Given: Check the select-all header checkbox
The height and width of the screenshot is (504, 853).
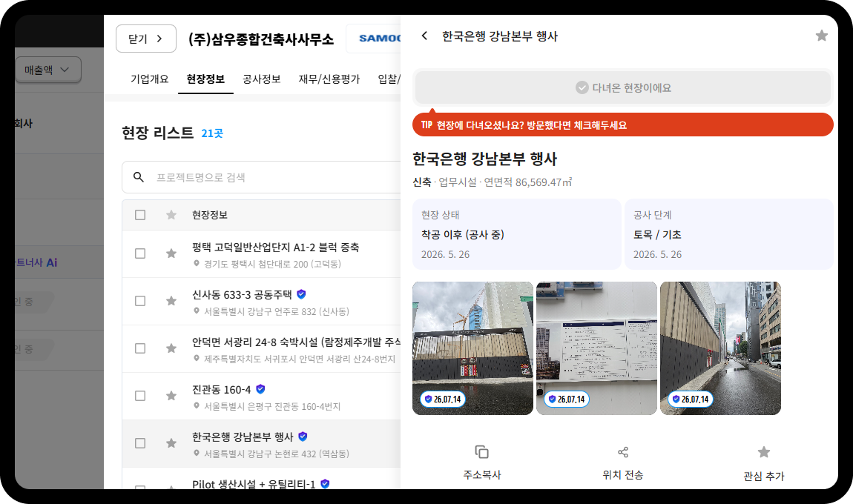Looking at the screenshot, I should pos(140,215).
